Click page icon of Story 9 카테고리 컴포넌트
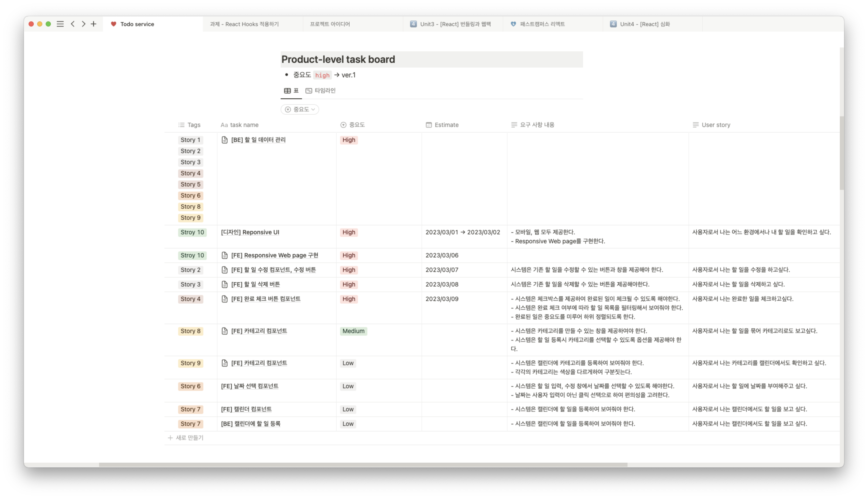The height and width of the screenshot is (499, 868). pyautogui.click(x=224, y=363)
